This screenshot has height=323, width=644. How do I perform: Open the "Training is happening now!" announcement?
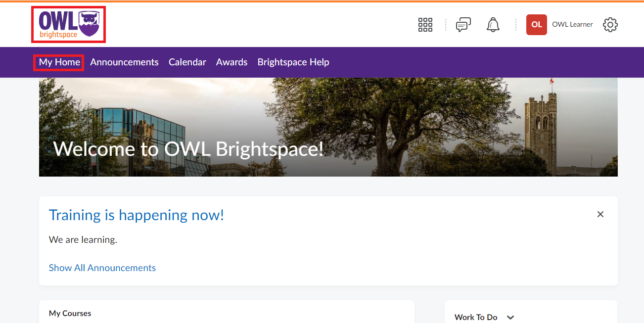tap(136, 215)
